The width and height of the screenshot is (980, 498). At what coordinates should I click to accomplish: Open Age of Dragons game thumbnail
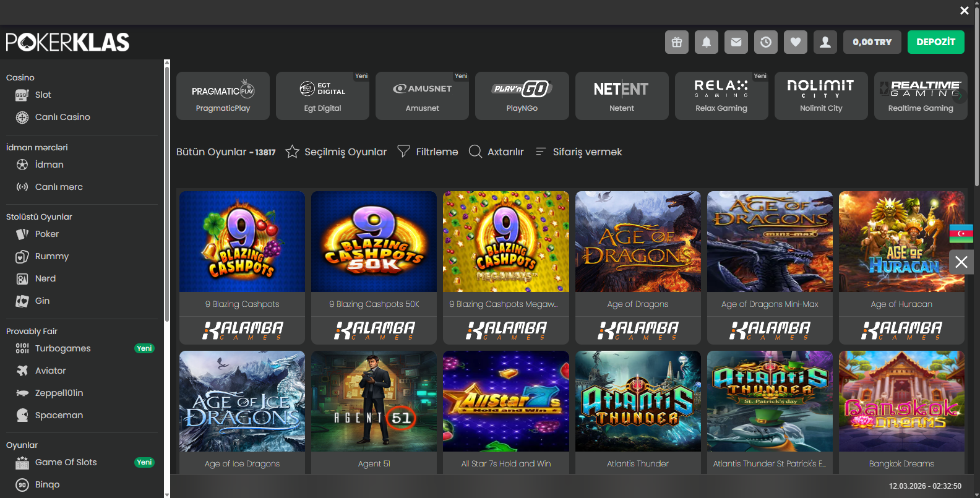tap(638, 241)
